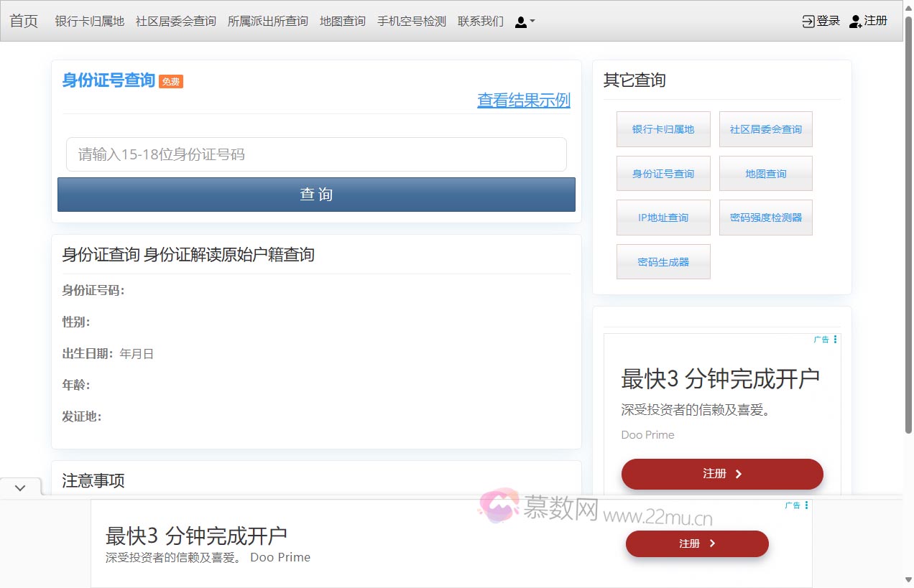Open 密码强度检测器 from other queries
The width and height of the screenshot is (914, 588).
[765, 218]
